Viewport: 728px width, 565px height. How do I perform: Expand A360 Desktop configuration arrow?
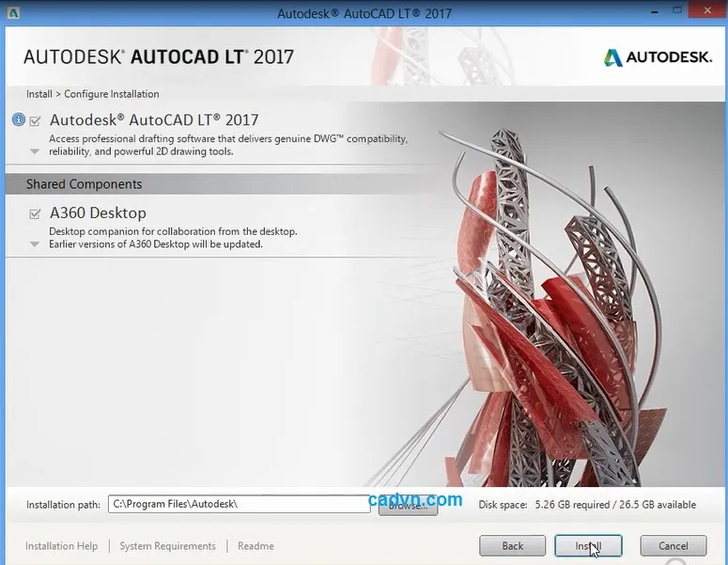tap(35, 244)
